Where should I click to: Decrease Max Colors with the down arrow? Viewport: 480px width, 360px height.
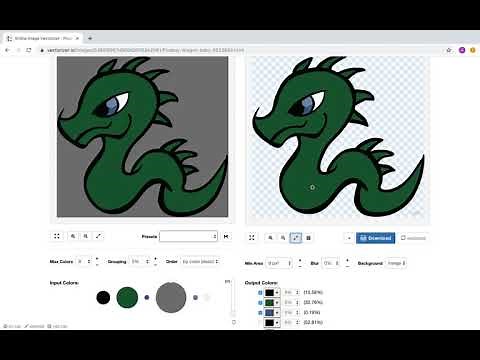(x=97, y=264)
